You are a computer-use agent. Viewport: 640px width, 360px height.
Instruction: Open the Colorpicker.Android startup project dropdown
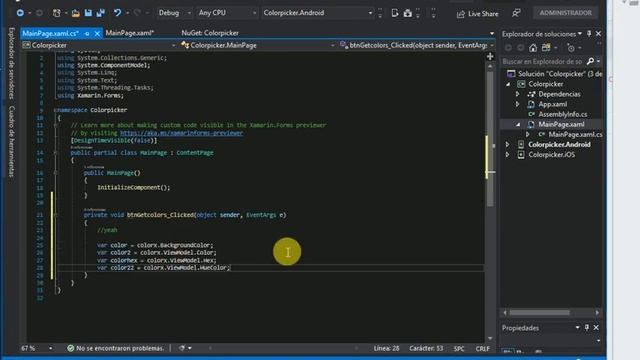click(x=318, y=13)
